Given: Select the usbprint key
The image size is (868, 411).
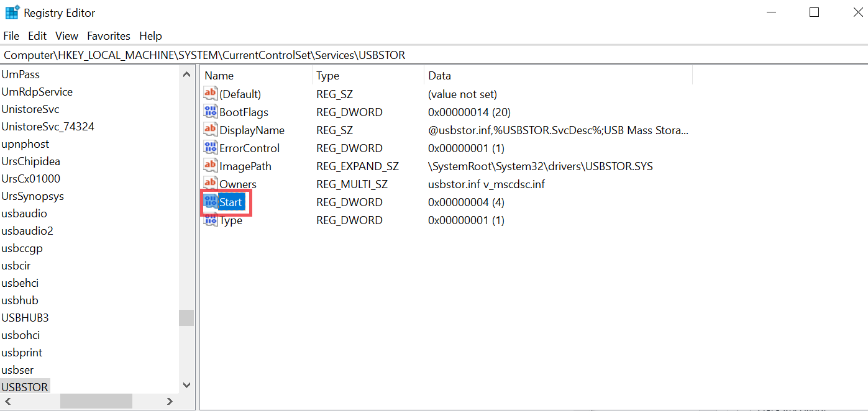Looking at the screenshot, I should tap(22, 353).
